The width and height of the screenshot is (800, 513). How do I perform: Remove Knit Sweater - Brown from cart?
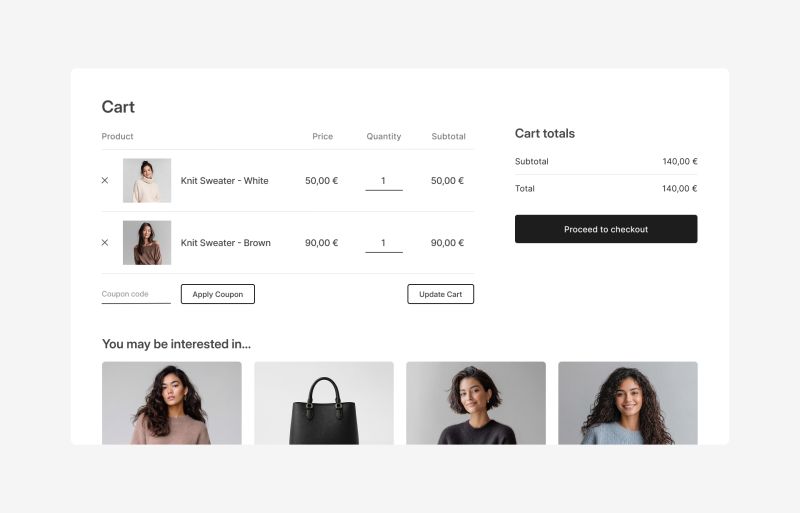(105, 242)
